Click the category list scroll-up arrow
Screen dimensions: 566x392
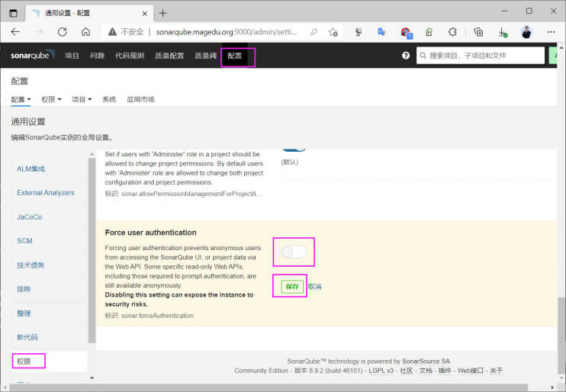click(92, 154)
